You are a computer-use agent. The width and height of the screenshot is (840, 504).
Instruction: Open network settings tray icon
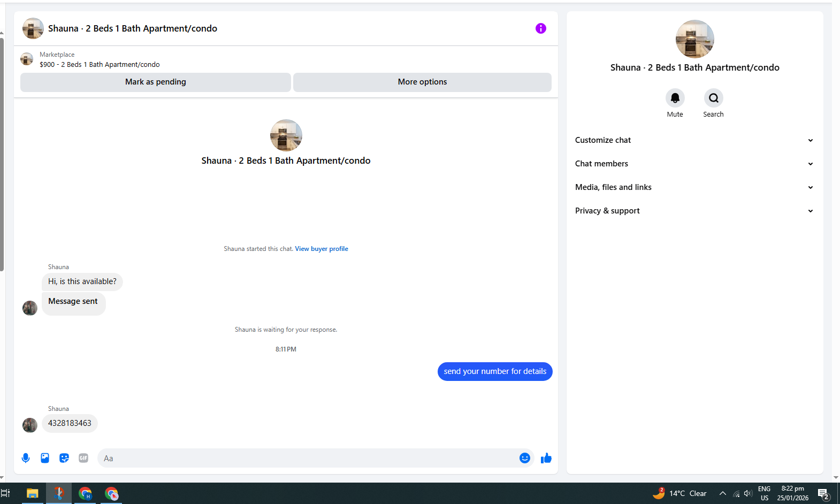click(x=736, y=494)
